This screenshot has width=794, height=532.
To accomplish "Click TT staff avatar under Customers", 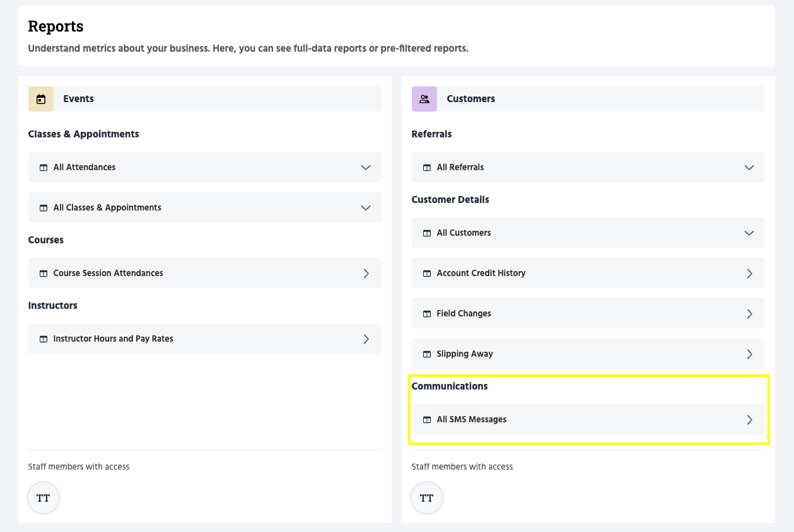I will pyautogui.click(x=427, y=498).
